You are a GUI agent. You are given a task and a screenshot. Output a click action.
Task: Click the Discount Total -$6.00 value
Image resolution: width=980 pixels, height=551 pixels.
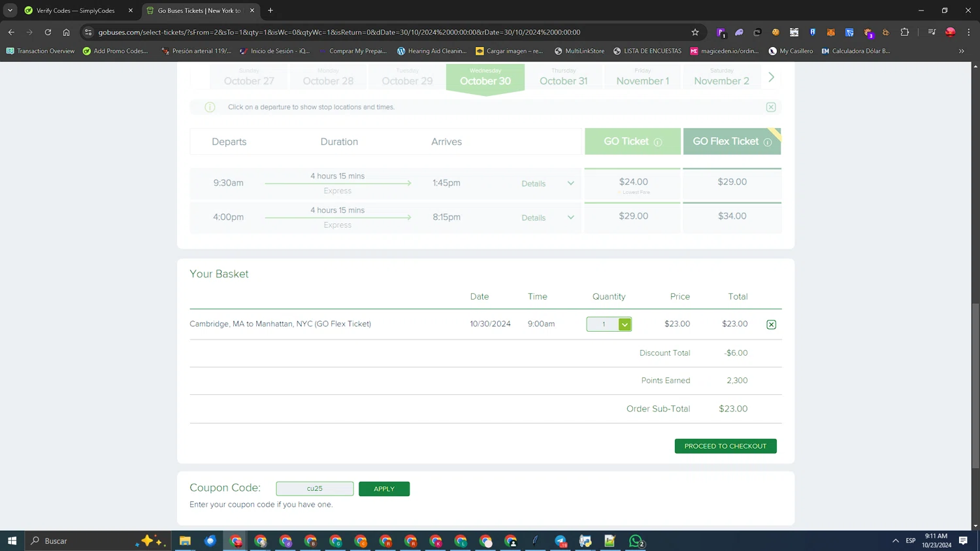[736, 353]
